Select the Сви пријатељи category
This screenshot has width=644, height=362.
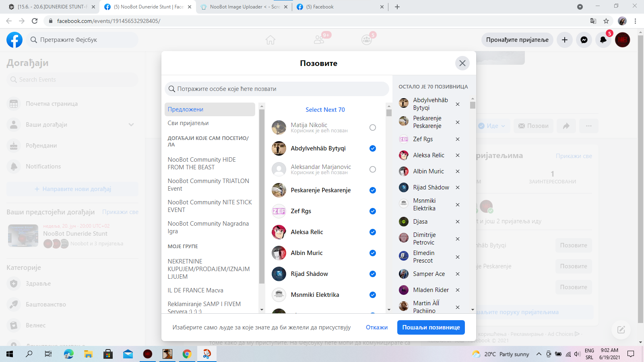tap(188, 123)
